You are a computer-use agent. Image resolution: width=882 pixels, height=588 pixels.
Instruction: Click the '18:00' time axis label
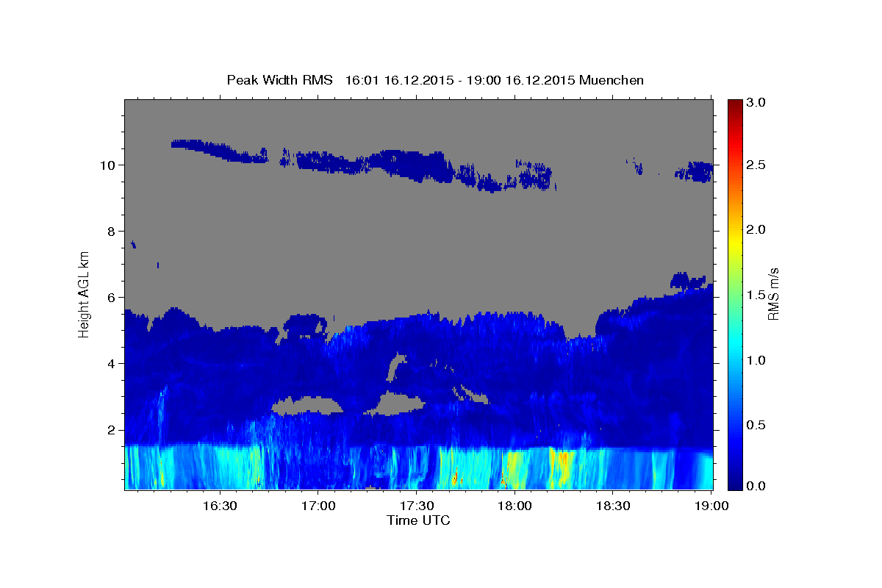(515, 506)
